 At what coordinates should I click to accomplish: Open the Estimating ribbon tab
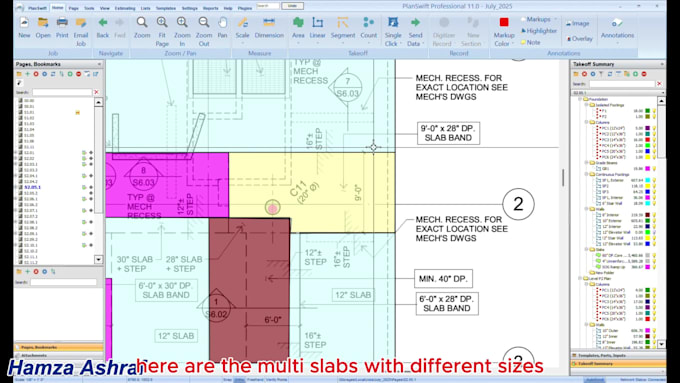pyautogui.click(x=125, y=8)
